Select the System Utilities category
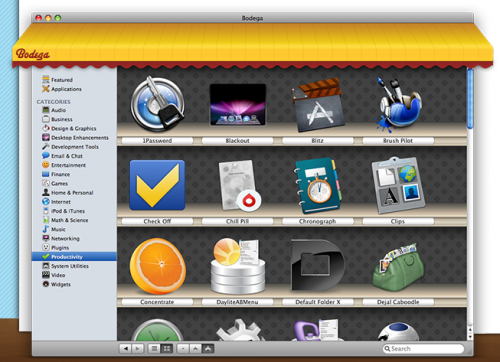 click(66, 266)
